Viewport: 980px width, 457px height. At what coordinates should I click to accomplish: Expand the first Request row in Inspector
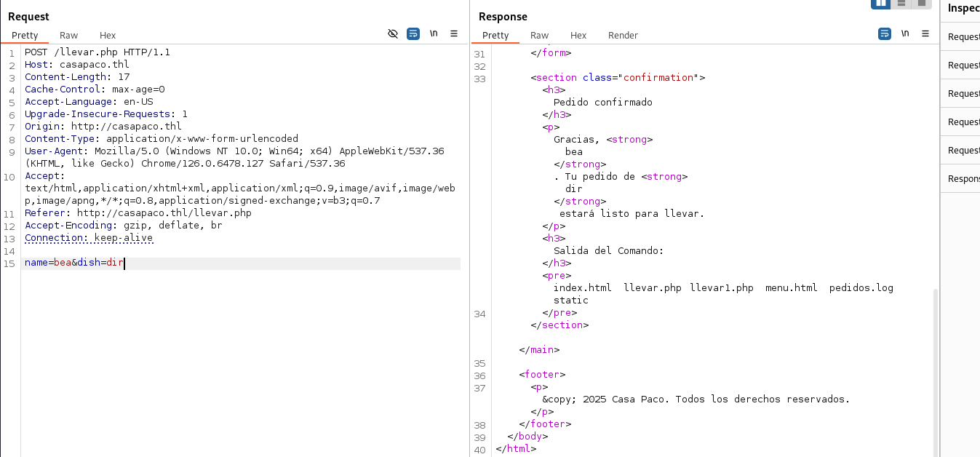tap(963, 36)
